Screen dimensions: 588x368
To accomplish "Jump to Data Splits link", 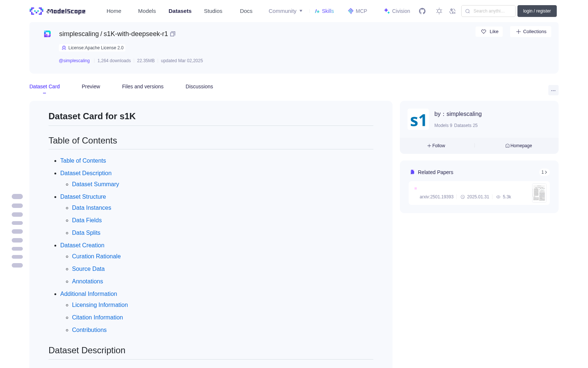I will (x=86, y=233).
